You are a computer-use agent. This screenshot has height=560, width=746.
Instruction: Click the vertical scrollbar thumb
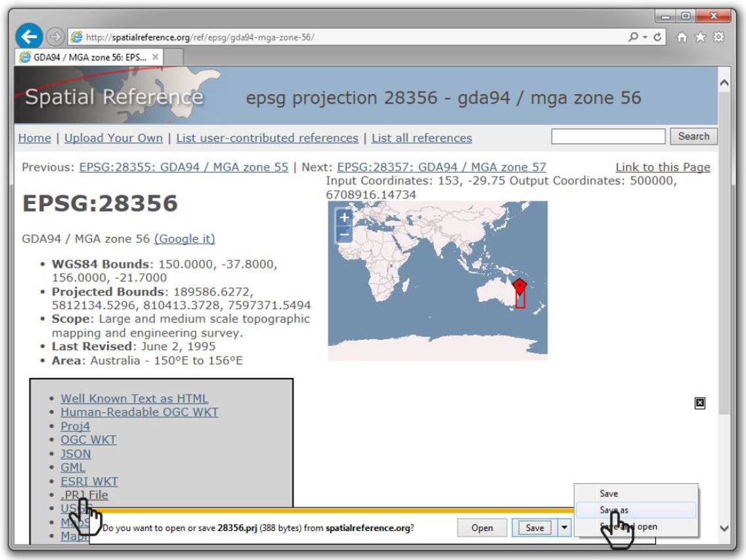pos(724,252)
